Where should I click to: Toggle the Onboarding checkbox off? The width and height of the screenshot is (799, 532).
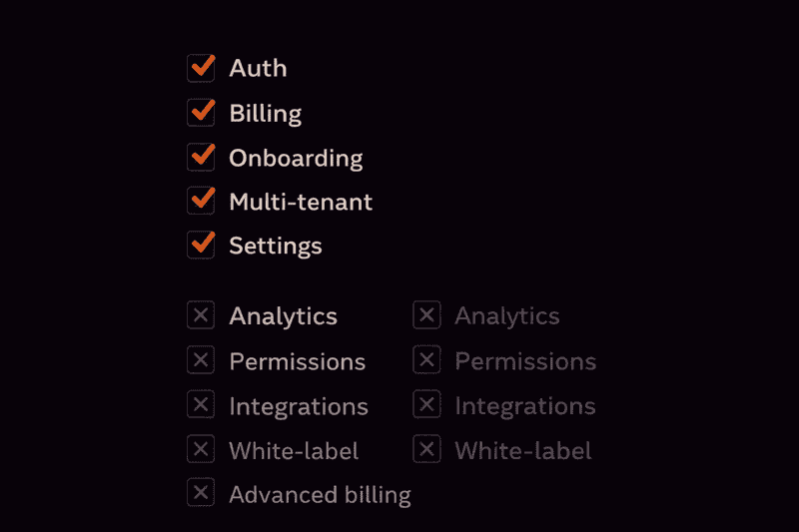(201, 158)
